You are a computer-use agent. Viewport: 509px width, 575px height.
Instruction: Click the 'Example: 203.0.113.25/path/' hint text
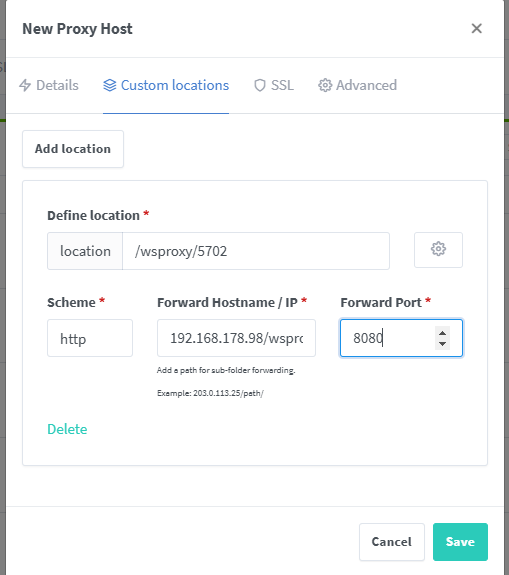point(210,393)
